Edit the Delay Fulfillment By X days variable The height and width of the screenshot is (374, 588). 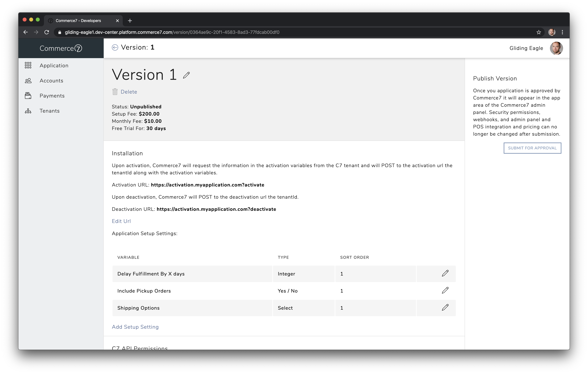[445, 273]
